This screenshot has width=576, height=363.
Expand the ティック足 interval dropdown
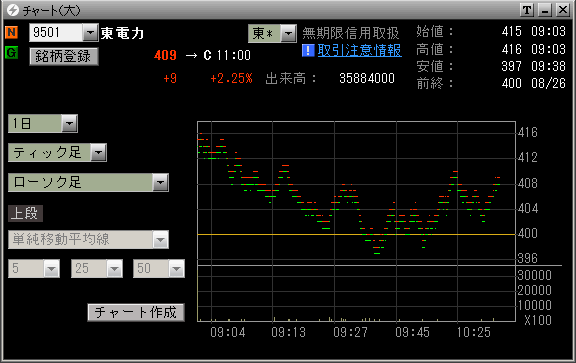[x=98, y=152]
